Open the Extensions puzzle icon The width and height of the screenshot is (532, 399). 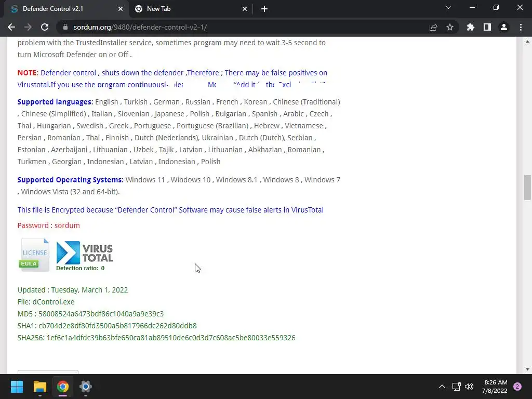coord(471,27)
